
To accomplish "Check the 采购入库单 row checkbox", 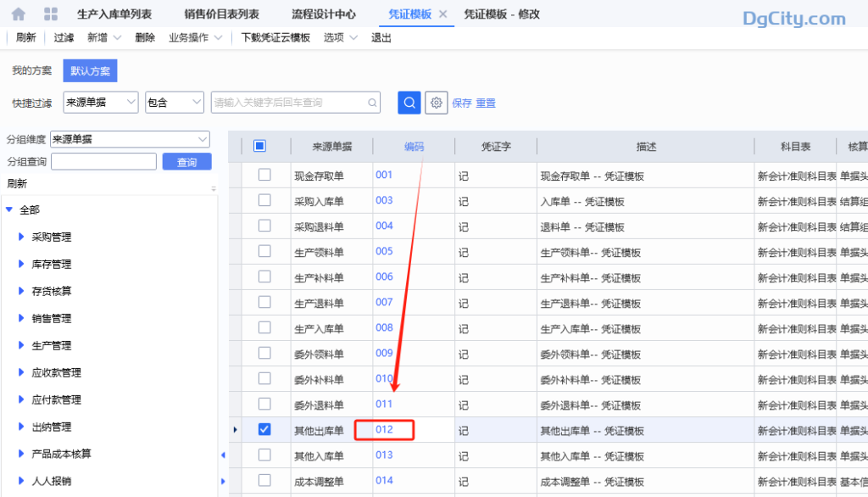I will tap(264, 200).
